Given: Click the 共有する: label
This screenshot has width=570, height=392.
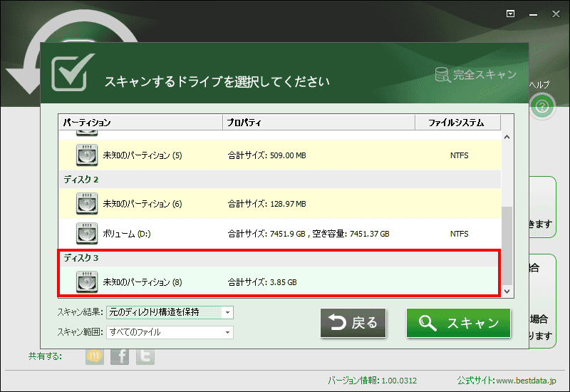Looking at the screenshot, I should pos(45,356).
